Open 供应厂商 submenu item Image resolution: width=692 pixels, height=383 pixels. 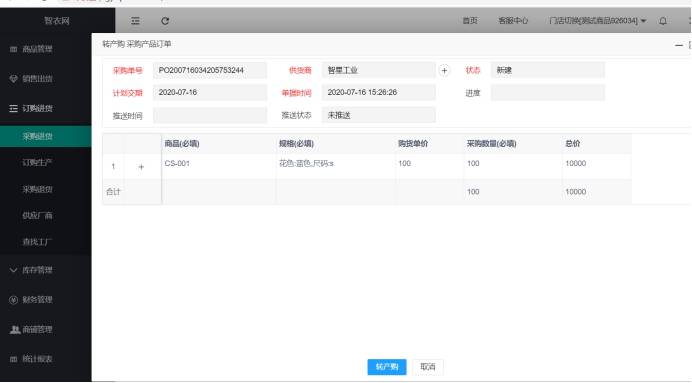[38, 215]
